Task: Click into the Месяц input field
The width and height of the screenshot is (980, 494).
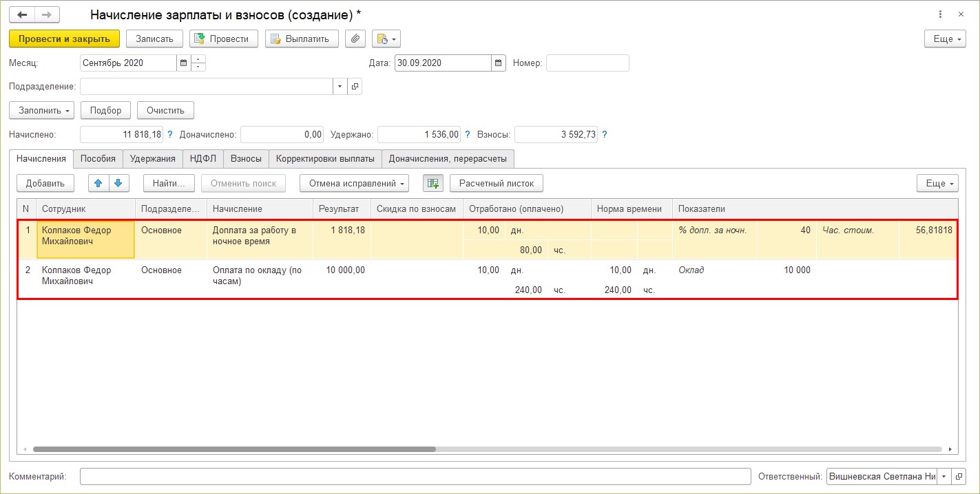Action: 128,63
